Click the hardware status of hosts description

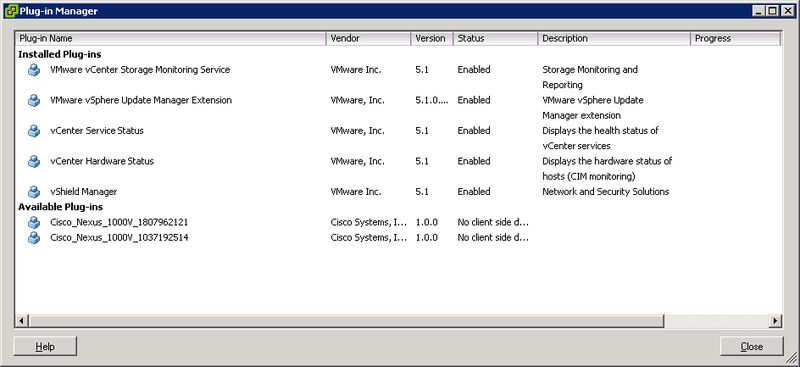(x=607, y=169)
